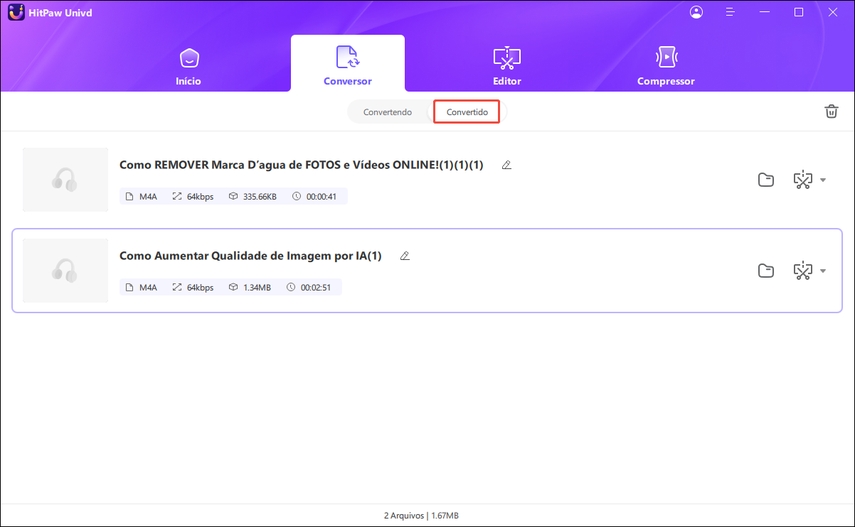Open output folder for REMOVER Marca D'agua file
The image size is (855, 527).
click(x=766, y=180)
